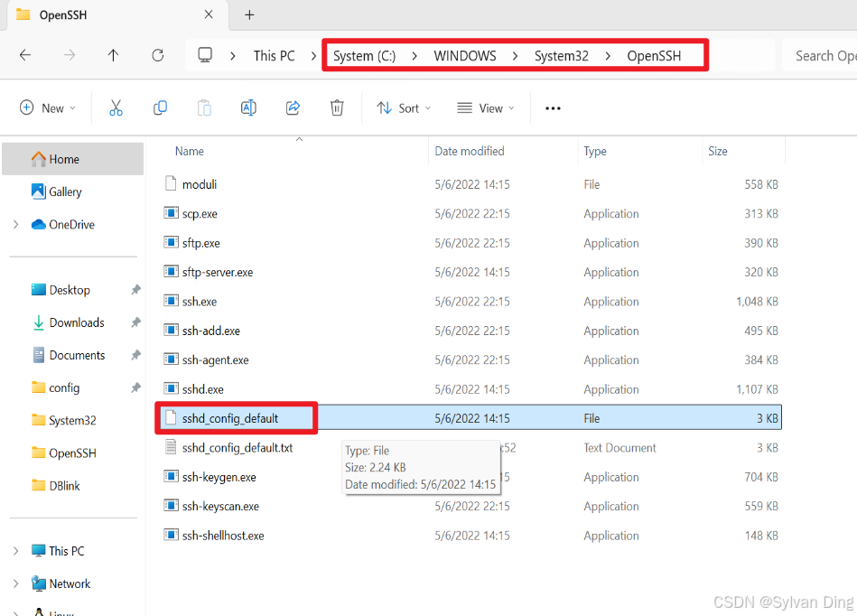Open System32 folder in sidebar

[x=72, y=420]
